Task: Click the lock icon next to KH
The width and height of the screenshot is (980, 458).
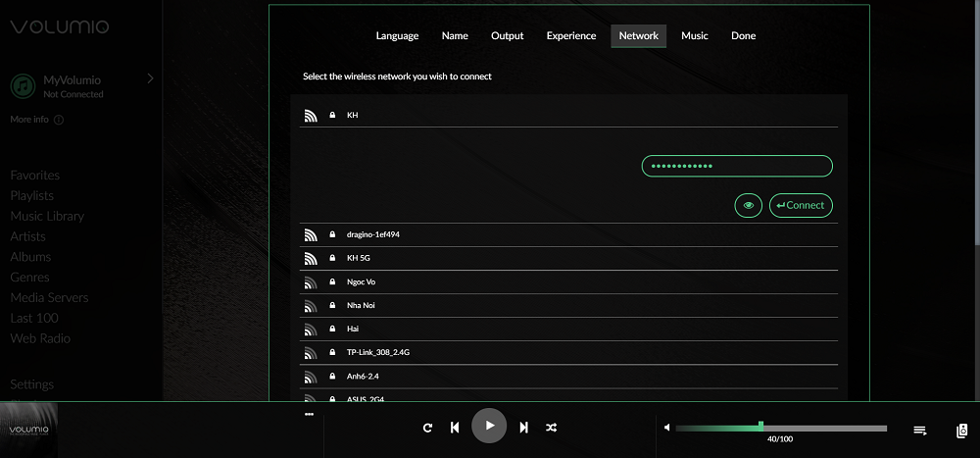Action: (332, 115)
